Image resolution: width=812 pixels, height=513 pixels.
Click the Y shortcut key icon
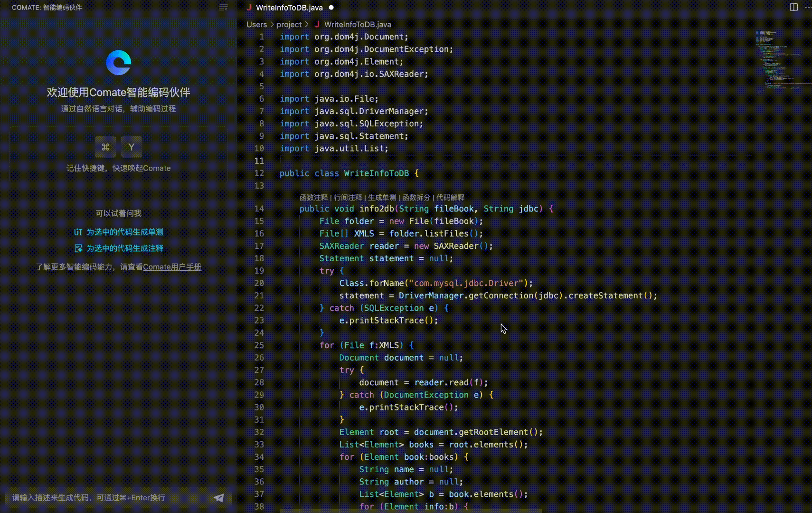(132, 147)
